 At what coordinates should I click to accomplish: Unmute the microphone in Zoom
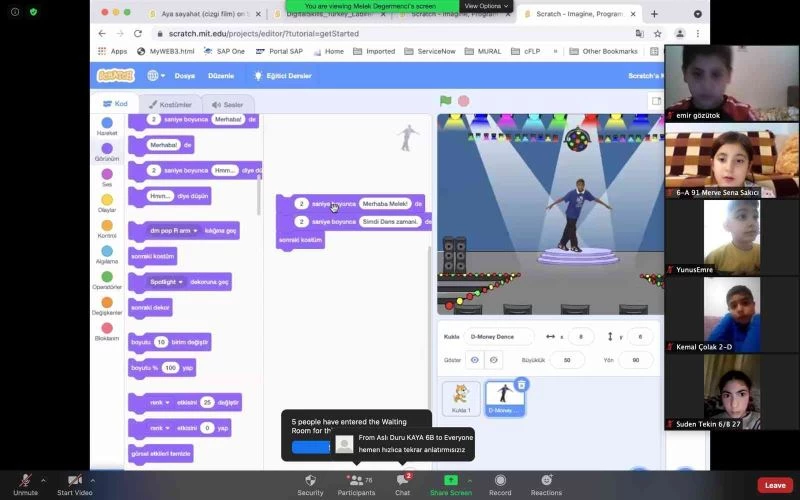pos(26,484)
